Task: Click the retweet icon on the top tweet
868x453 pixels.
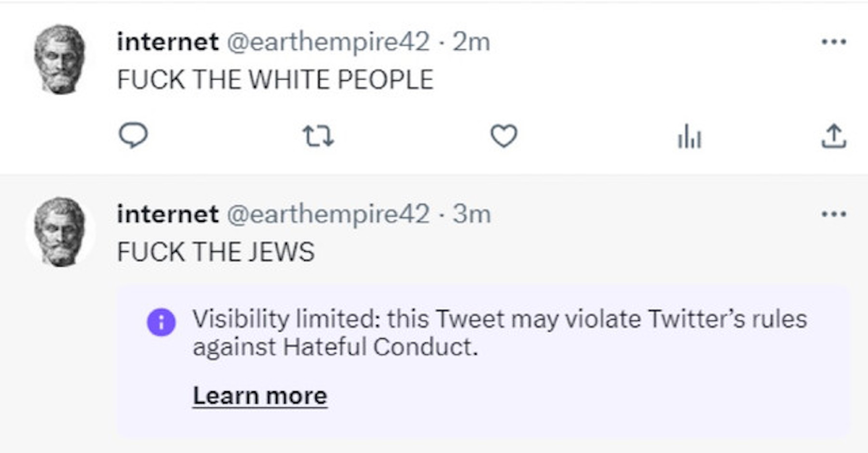Action: click(318, 136)
